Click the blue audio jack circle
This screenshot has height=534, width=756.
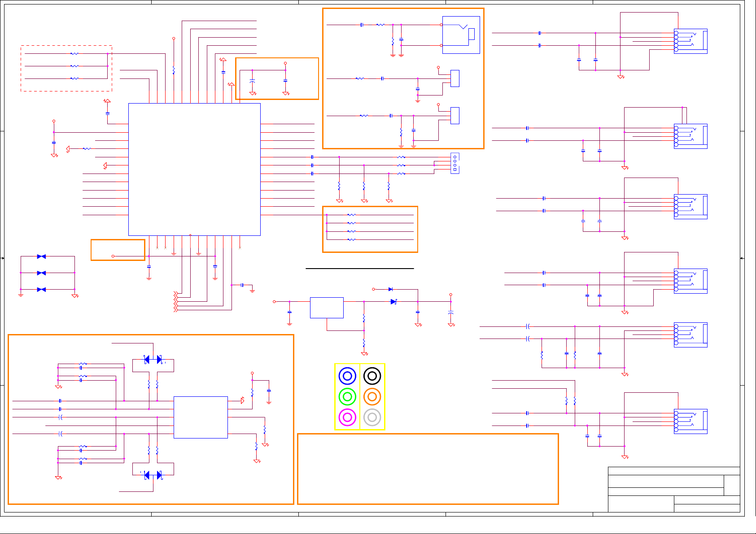(x=347, y=376)
